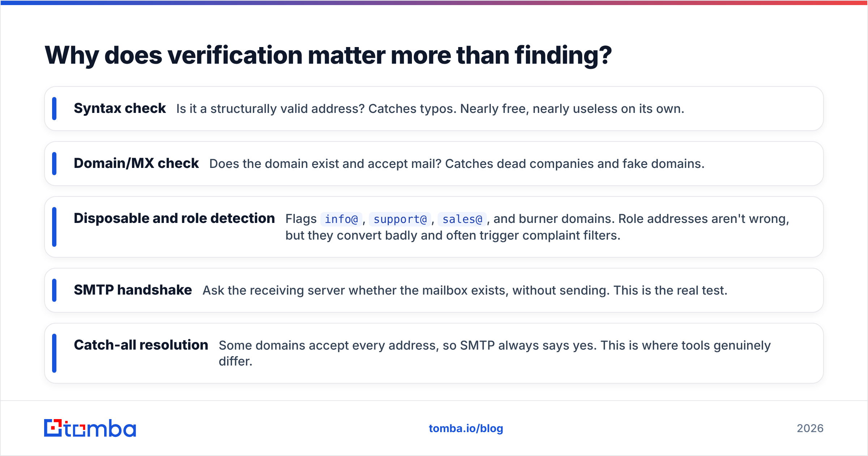This screenshot has height=456, width=868.
Task: Open the tomba.io/blog link
Action: (x=466, y=428)
